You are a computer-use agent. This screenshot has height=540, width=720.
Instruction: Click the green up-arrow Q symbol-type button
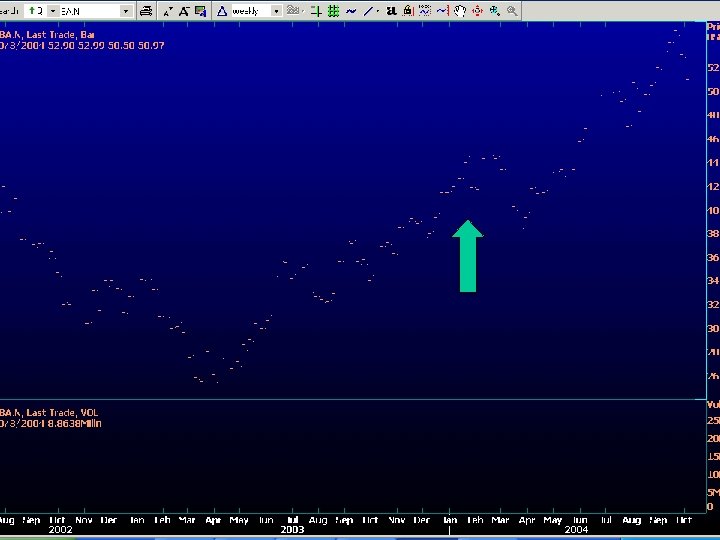pos(36,11)
